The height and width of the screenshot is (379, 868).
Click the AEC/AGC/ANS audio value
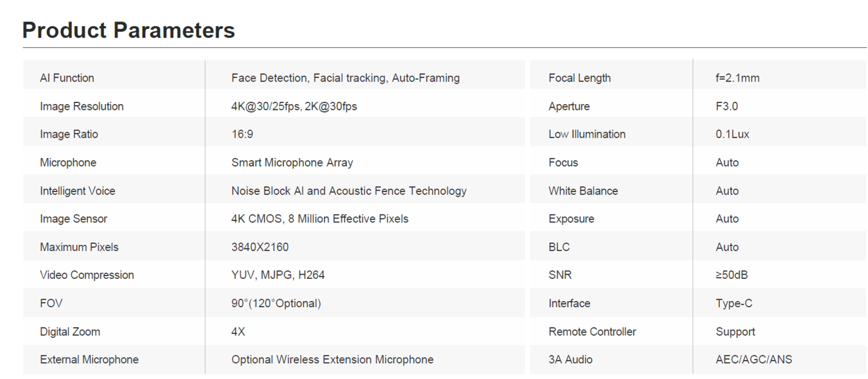pyautogui.click(x=753, y=360)
